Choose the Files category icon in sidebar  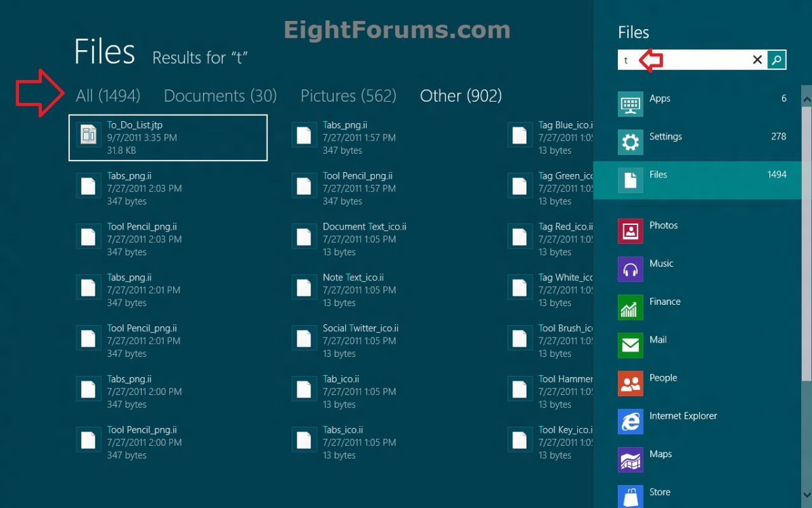tap(630, 180)
